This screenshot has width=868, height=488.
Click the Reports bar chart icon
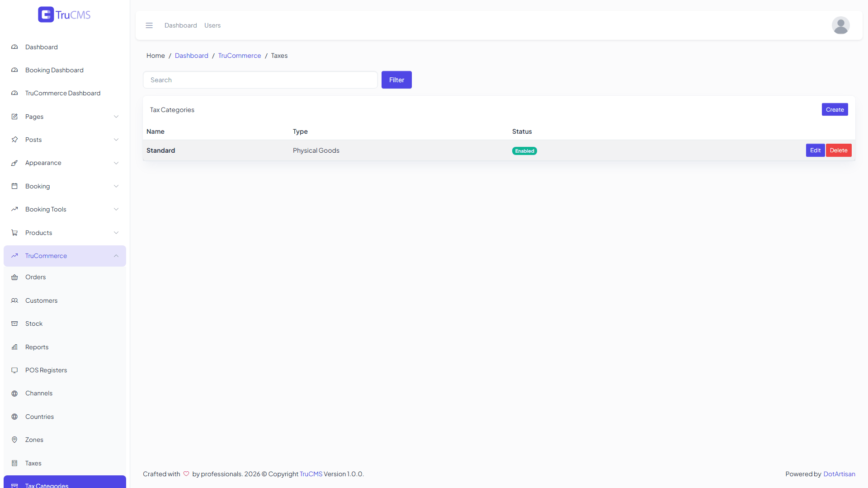tap(14, 347)
